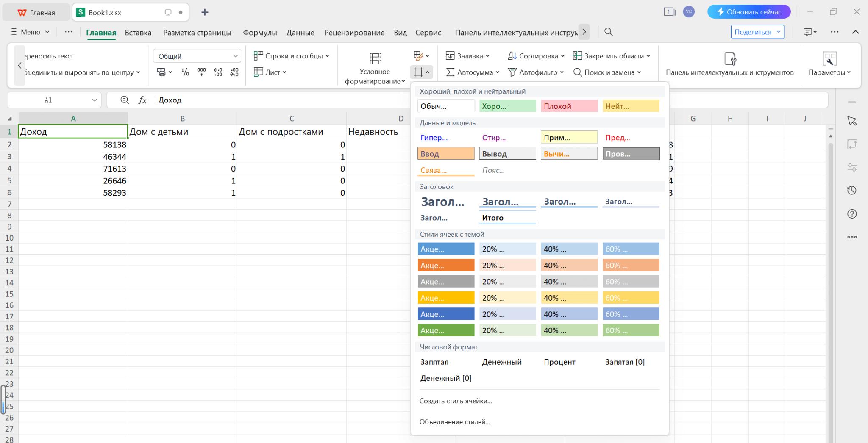This screenshot has height=443, width=868.
Task: Click the help question mark icon
Action: pos(852,214)
